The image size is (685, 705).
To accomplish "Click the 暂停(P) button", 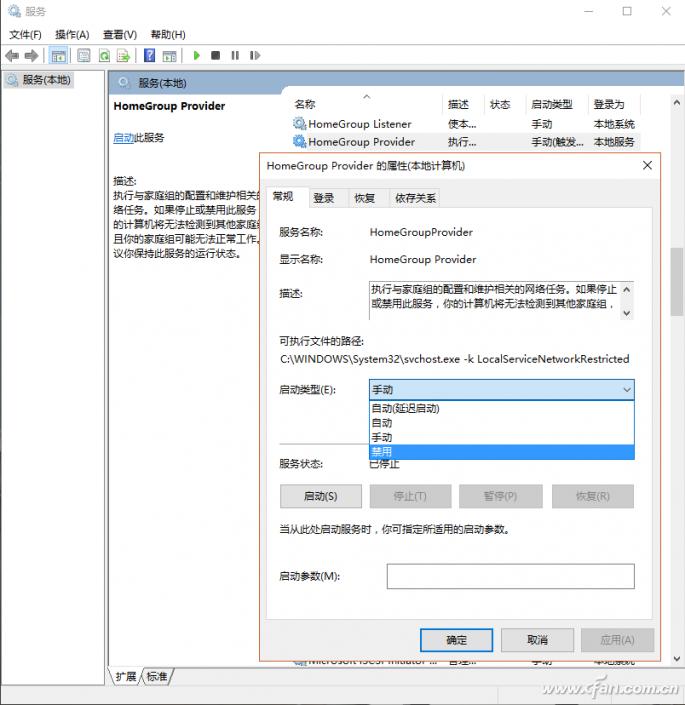I will tap(501, 496).
